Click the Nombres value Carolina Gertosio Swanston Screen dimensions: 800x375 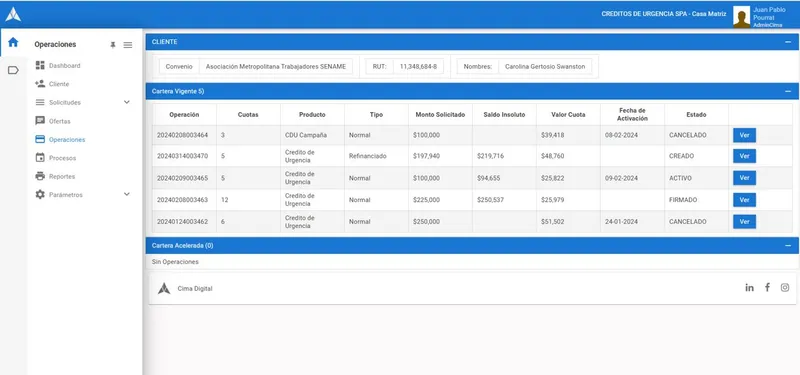coord(545,66)
